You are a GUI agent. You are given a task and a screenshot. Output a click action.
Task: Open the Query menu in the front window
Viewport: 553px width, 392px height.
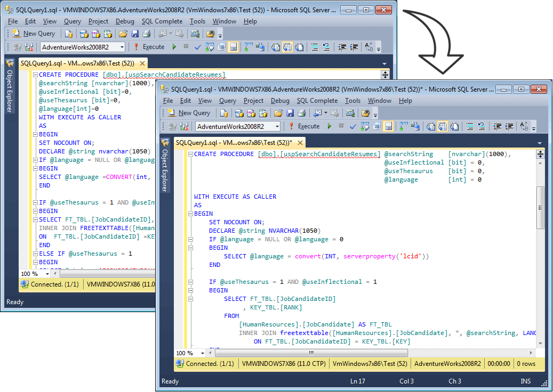(x=228, y=101)
